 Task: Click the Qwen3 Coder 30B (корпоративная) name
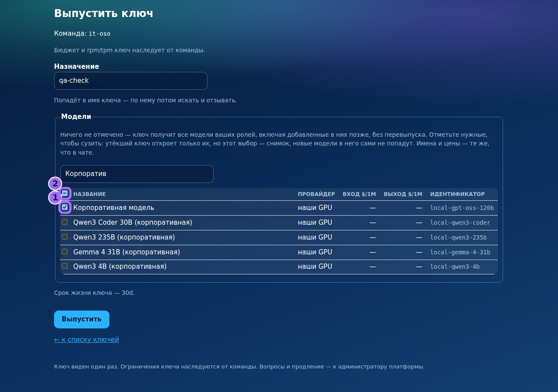click(133, 223)
